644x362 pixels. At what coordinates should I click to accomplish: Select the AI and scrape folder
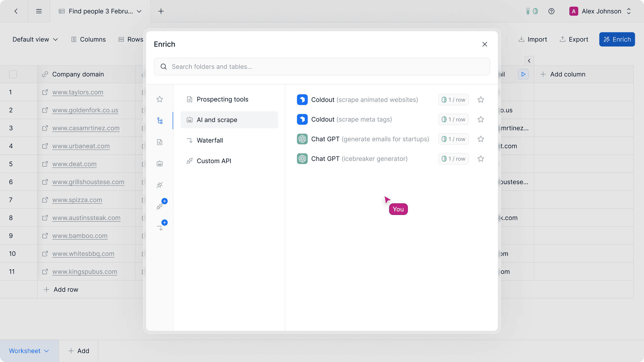click(229, 120)
